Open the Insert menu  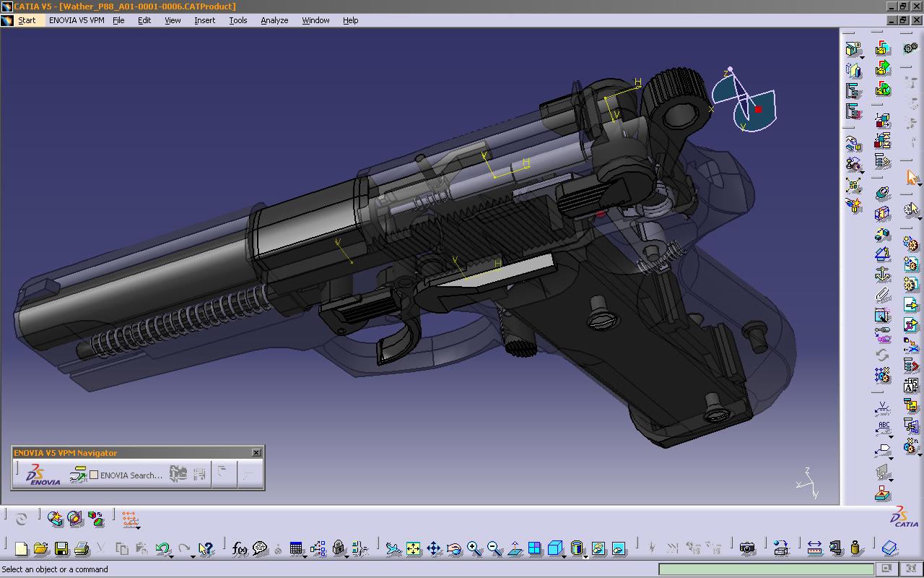pos(204,20)
